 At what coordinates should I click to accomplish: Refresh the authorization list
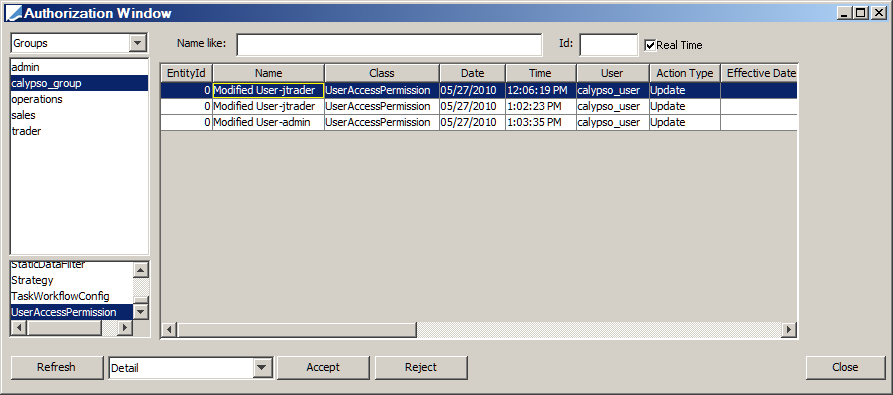pyautogui.click(x=56, y=368)
